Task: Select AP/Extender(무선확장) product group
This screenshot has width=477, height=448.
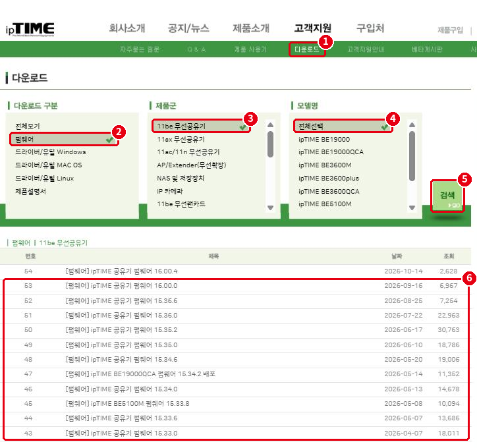Action: [x=192, y=165]
